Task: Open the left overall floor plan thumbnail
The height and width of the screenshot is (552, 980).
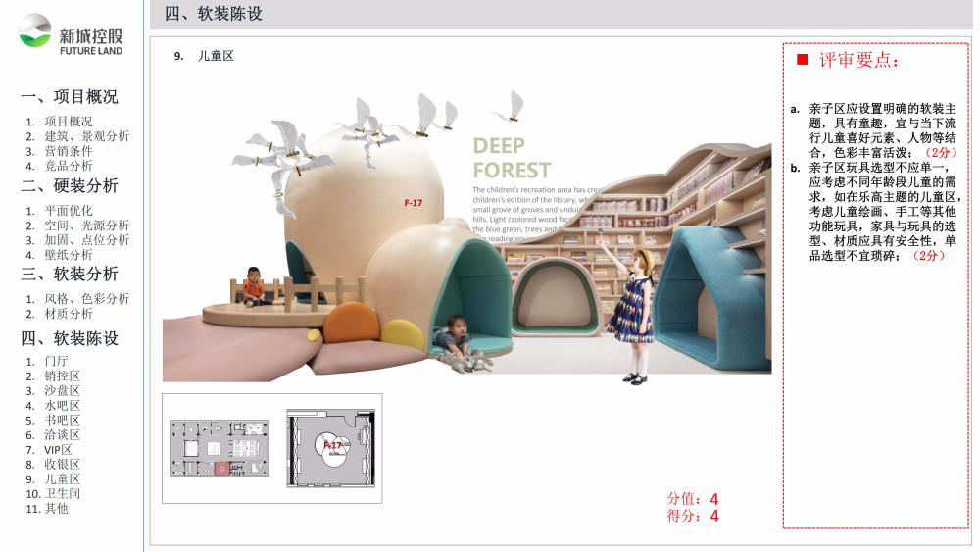Action: point(220,449)
